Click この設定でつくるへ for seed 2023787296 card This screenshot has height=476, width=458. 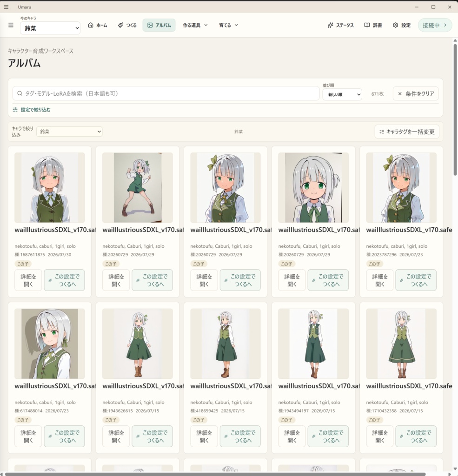coord(416,280)
